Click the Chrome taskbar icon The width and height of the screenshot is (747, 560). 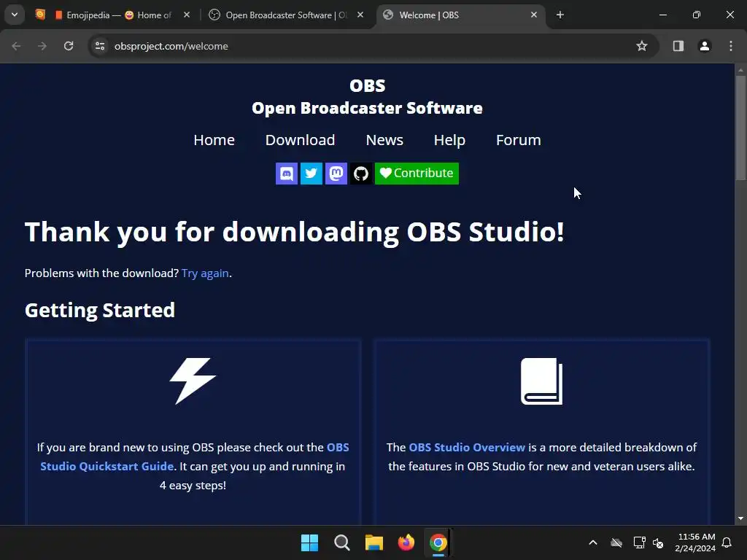coord(438,542)
